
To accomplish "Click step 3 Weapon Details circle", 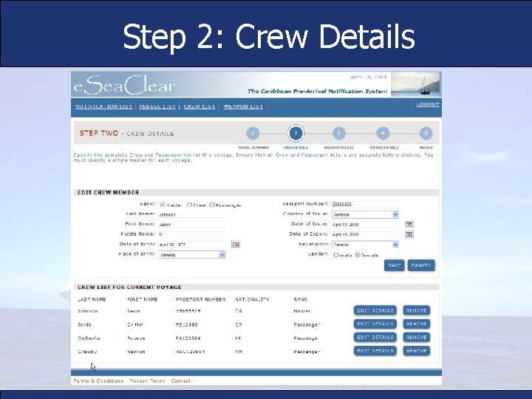I will tap(339, 133).
